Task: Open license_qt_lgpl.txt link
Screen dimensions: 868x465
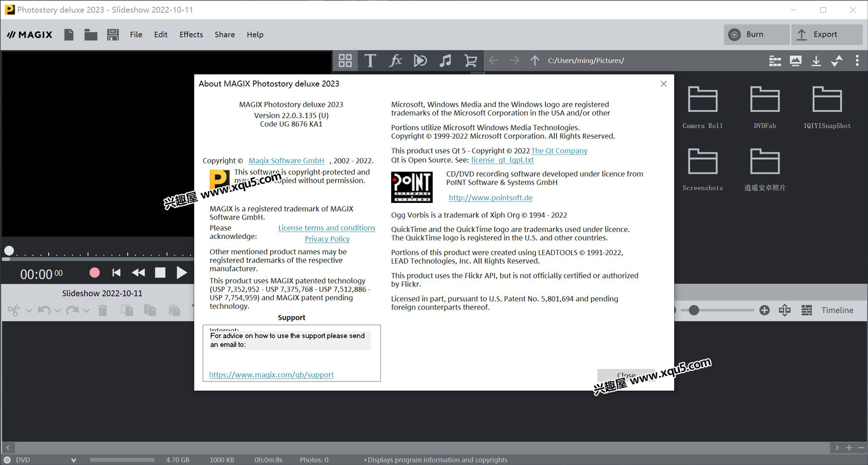Action: 502,160
